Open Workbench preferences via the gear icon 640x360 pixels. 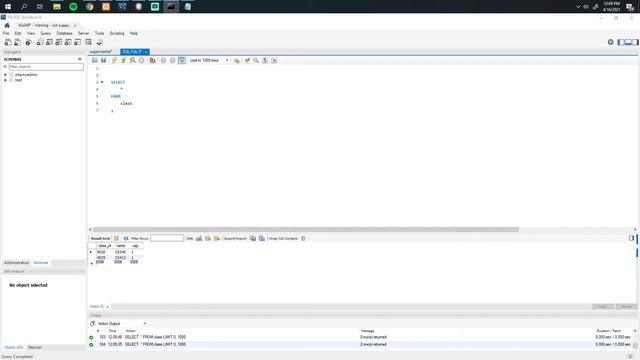tap(611, 42)
